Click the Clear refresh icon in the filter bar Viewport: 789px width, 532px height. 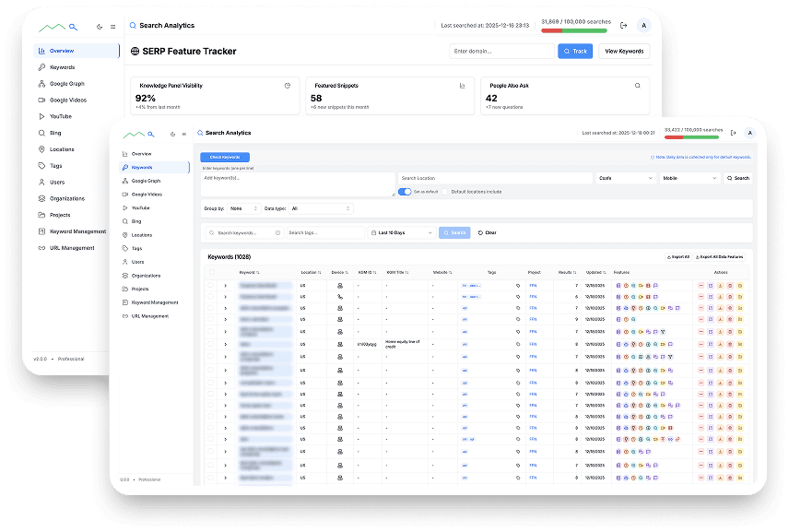[x=480, y=232]
